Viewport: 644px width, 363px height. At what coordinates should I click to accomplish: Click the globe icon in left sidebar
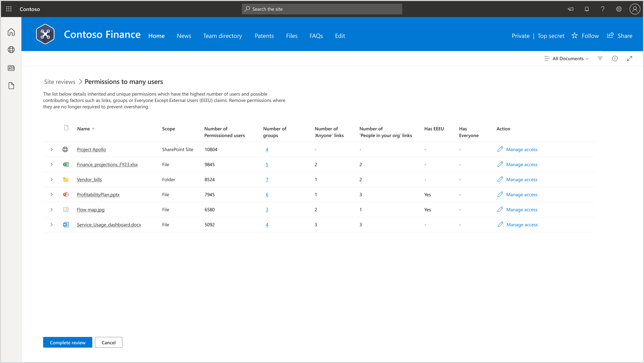(11, 50)
